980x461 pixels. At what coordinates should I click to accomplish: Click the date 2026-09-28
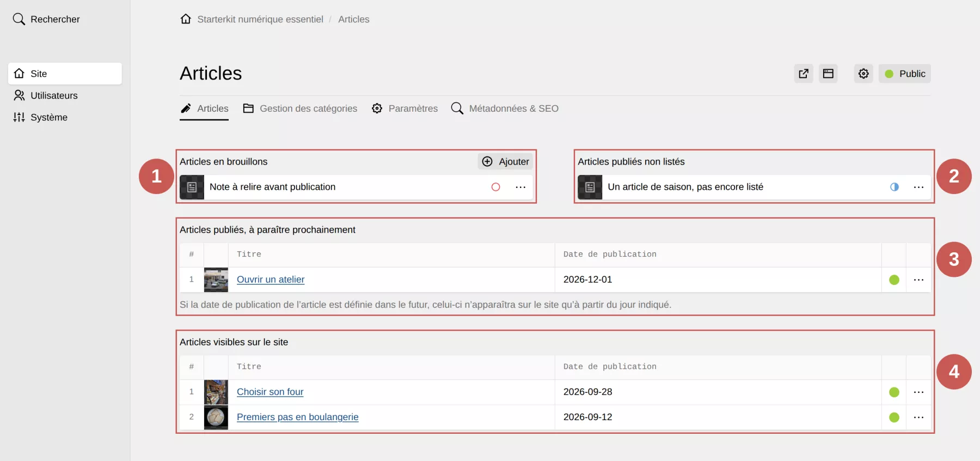coord(588,392)
